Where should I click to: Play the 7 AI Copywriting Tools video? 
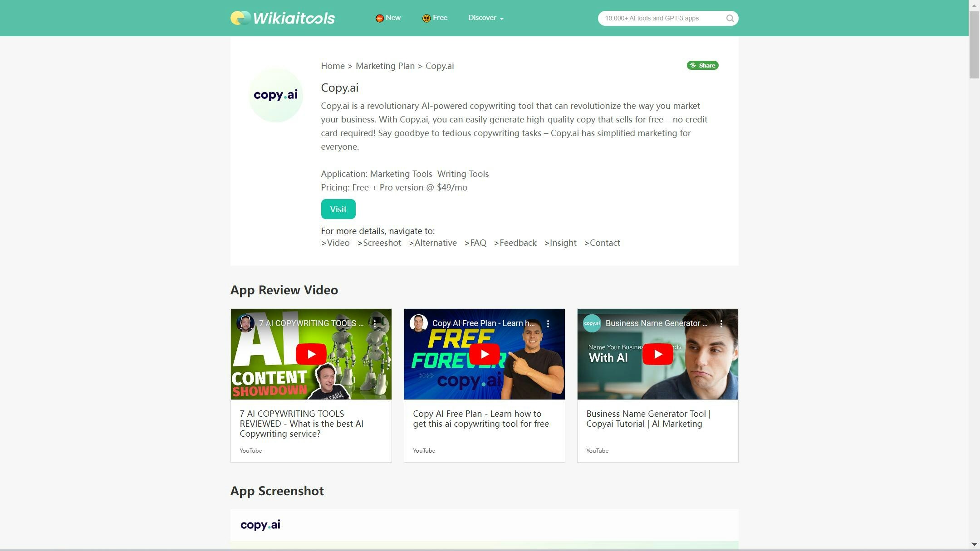(x=311, y=354)
